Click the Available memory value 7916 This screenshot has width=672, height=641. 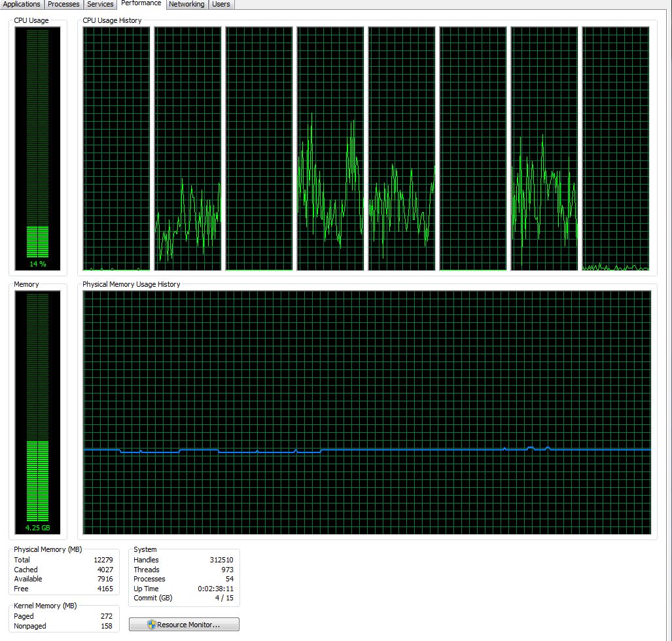tap(105, 579)
